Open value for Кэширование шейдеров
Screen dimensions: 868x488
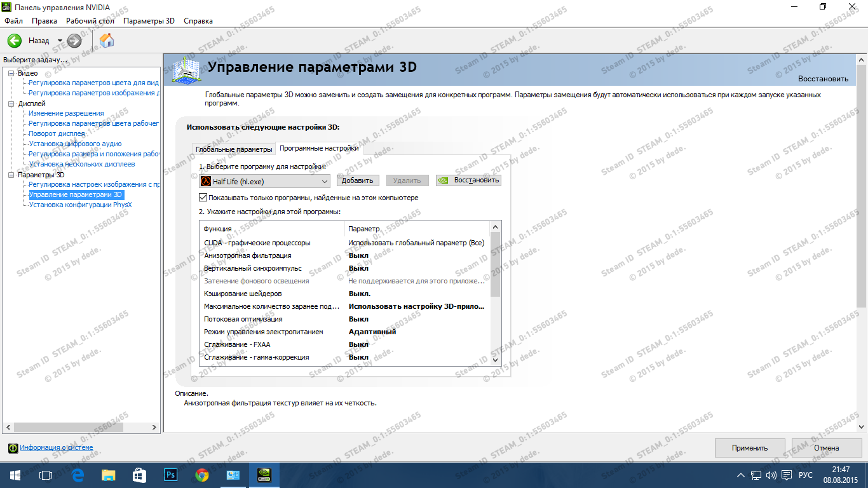tap(360, 294)
